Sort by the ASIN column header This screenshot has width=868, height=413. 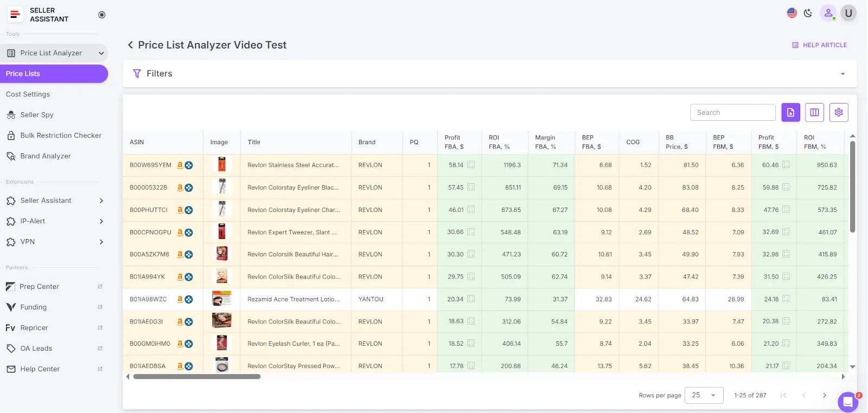tap(137, 142)
